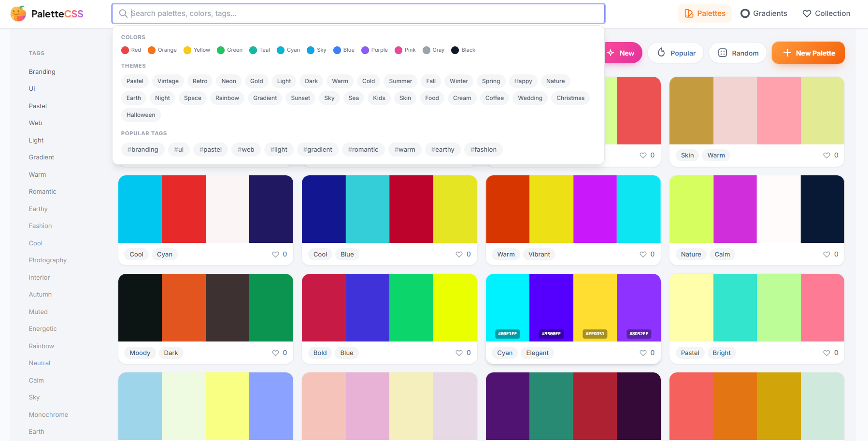Click the New Palette button
This screenshot has width=868, height=441.
[x=808, y=53]
